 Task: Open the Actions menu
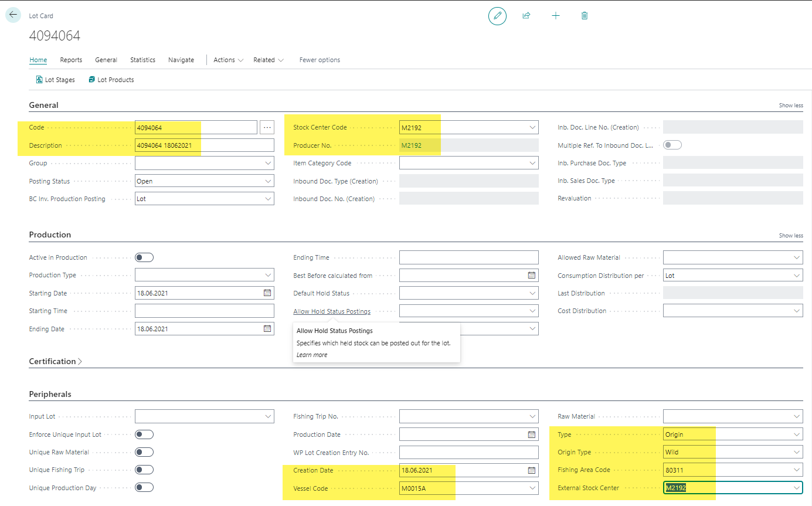[228, 60]
